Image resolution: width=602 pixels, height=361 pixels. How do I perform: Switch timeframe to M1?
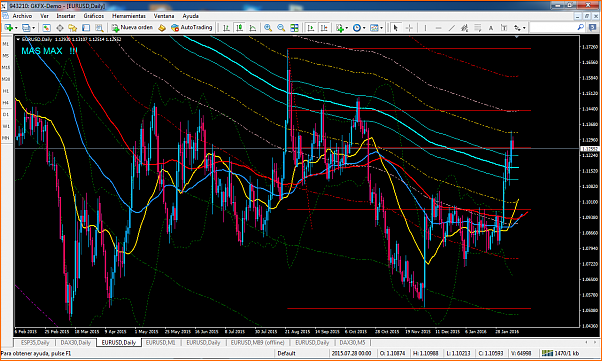pos(6,44)
